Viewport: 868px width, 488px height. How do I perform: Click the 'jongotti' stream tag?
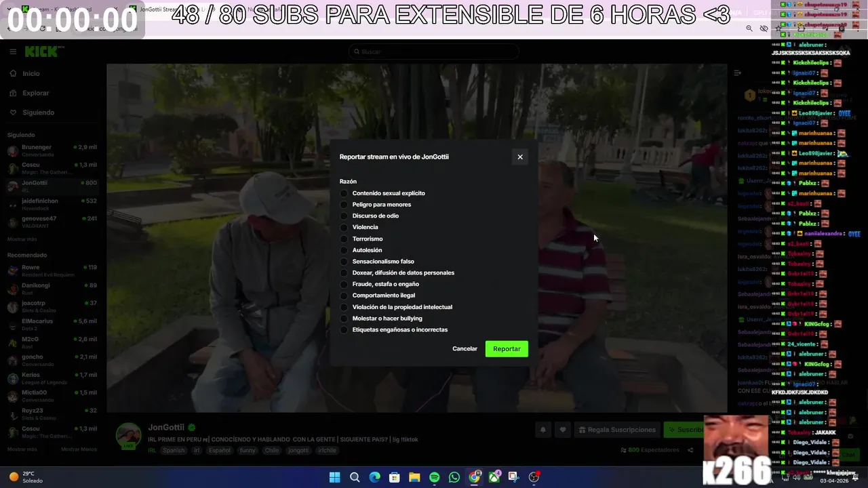click(298, 451)
